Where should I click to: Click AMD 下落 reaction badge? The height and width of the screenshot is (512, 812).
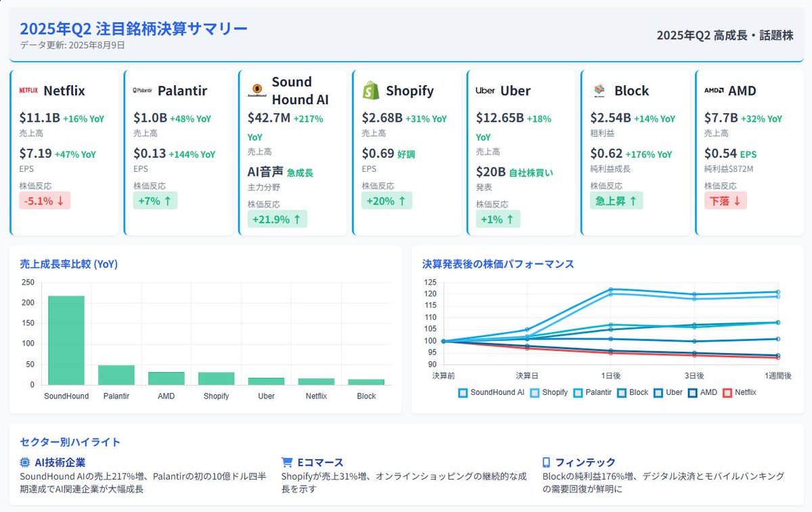(x=725, y=201)
